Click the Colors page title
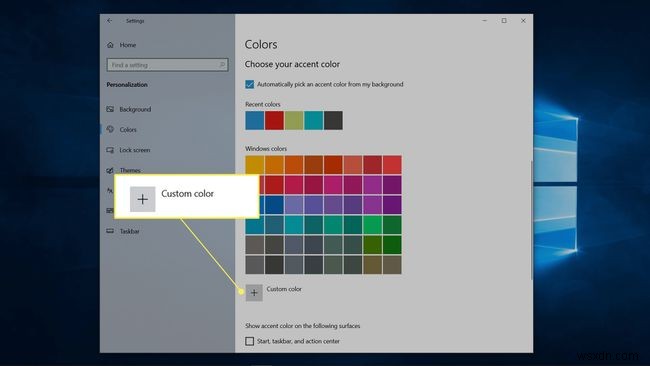The height and width of the screenshot is (366, 650). (261, 44)
